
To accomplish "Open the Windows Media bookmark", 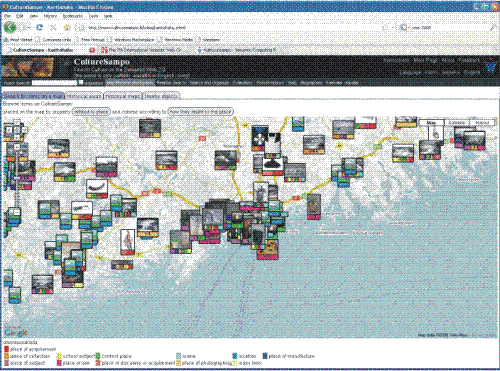I will coord(176,40).
